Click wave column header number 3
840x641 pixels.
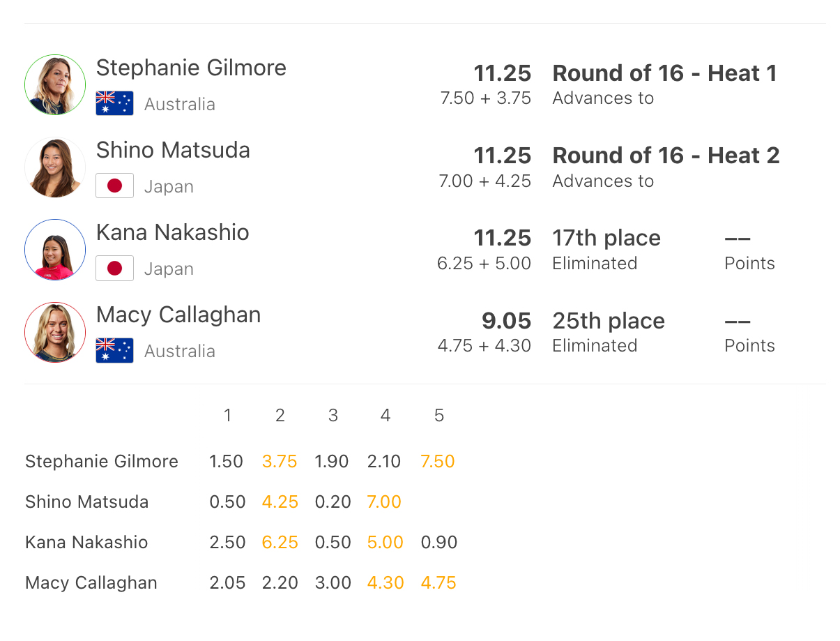[x=333, y=416]
